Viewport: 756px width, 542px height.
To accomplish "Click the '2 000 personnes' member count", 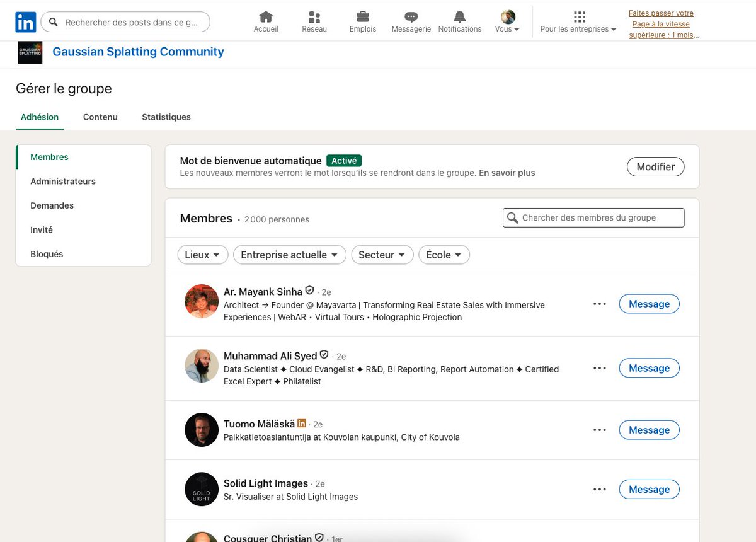I will click(x=277, y=220).
